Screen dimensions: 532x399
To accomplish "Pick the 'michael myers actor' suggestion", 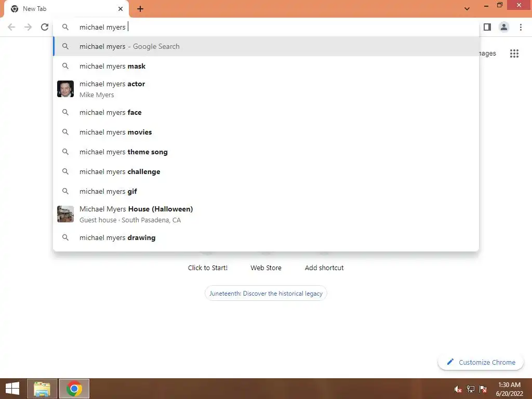I will pos(266,89).
